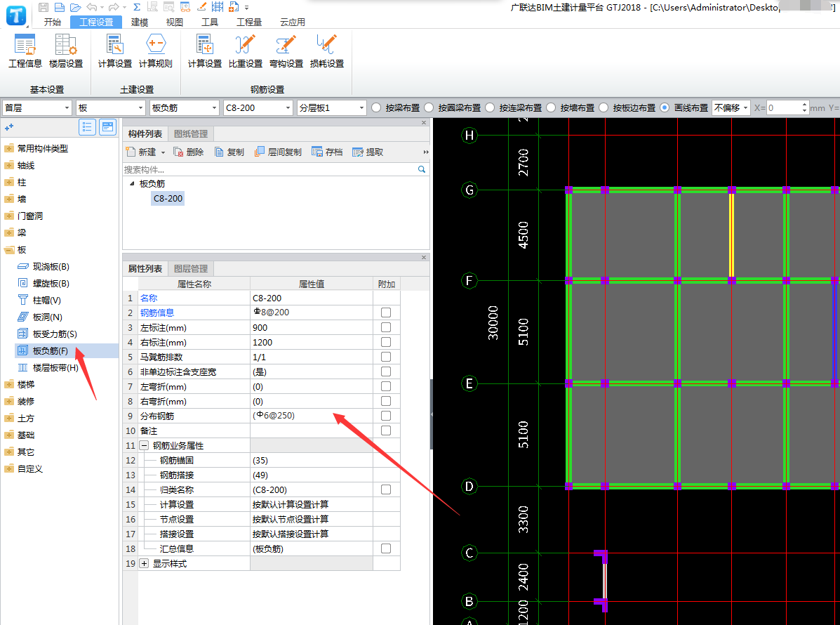
Task: Open 工程信息 project information
Action: tap(25, 51)
